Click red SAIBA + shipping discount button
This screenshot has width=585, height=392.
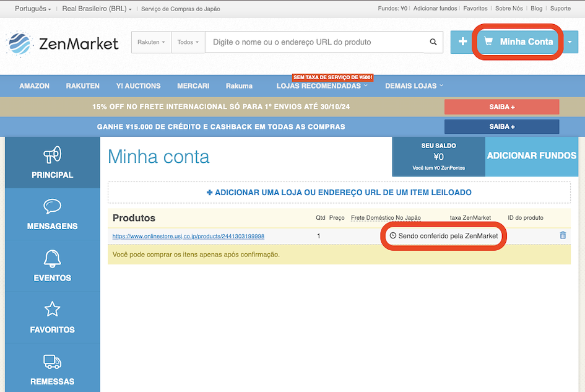tap(502, 107)
